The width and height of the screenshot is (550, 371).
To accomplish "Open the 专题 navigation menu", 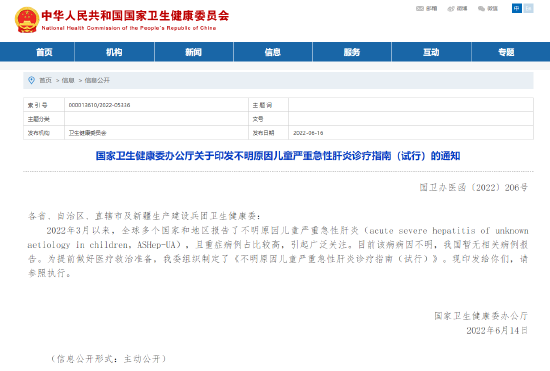I will [506, 52].
